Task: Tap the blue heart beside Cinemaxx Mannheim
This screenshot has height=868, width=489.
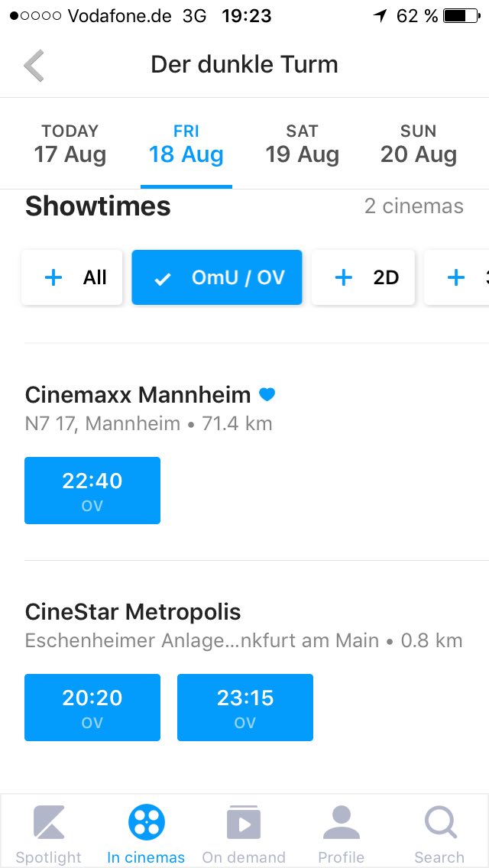Action: coord(267,395)
